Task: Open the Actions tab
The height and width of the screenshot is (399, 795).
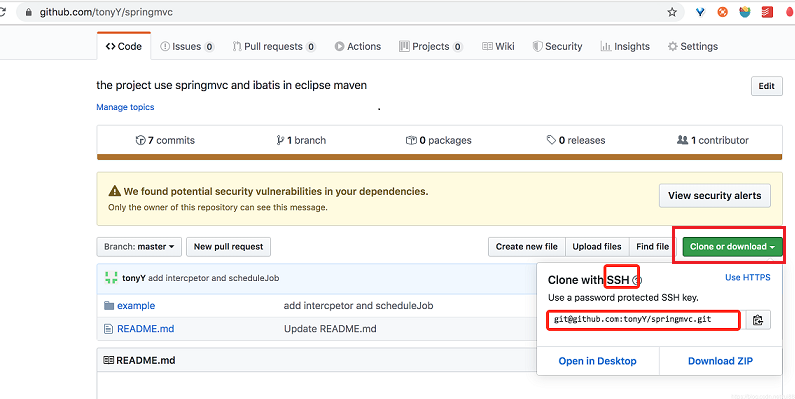Action: pos(358,46)
